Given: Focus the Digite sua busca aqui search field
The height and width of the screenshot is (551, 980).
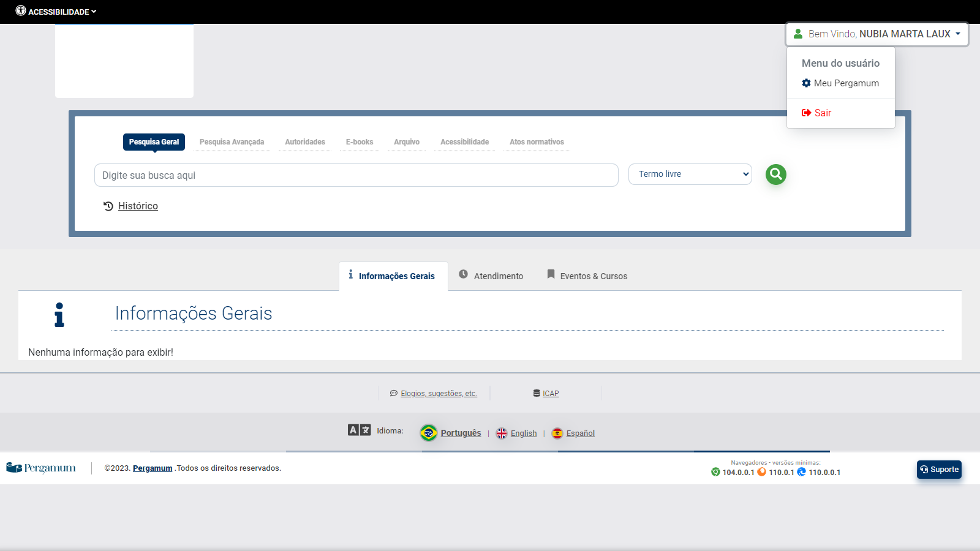Looking at the screenshot, I should [356, 175].
